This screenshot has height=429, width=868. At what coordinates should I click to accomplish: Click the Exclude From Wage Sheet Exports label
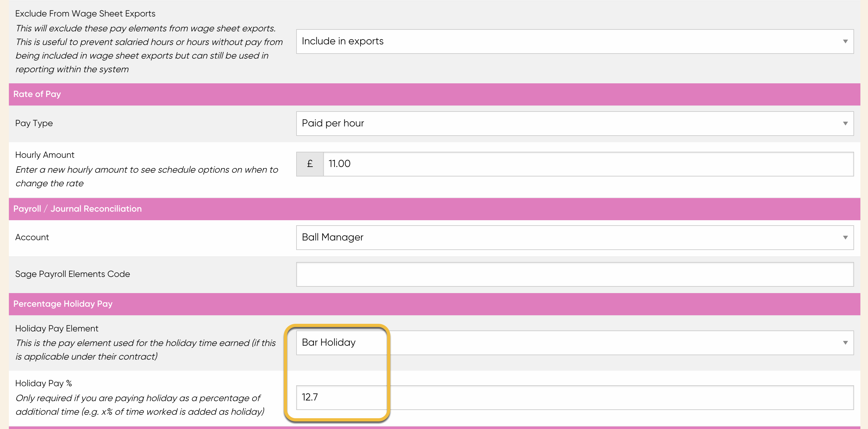85,14
